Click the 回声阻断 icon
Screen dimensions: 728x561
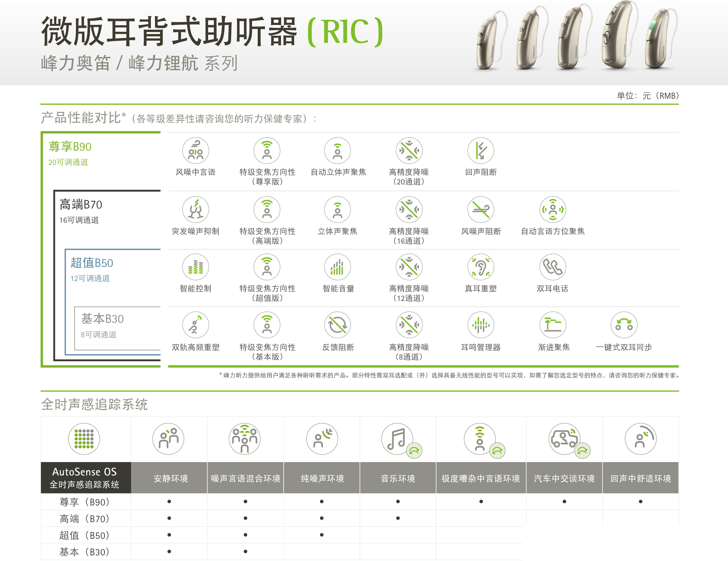[480, 151]
